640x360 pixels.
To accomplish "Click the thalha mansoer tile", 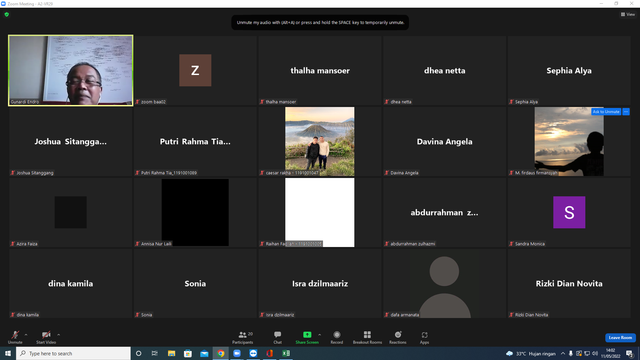I will pyautogui.click(x=320, y=71).
